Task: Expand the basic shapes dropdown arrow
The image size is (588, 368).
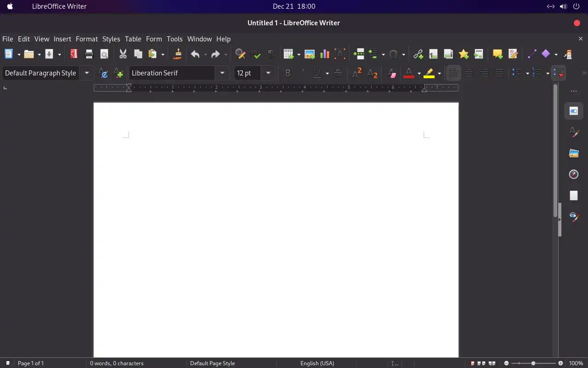Action: (556, 54)
